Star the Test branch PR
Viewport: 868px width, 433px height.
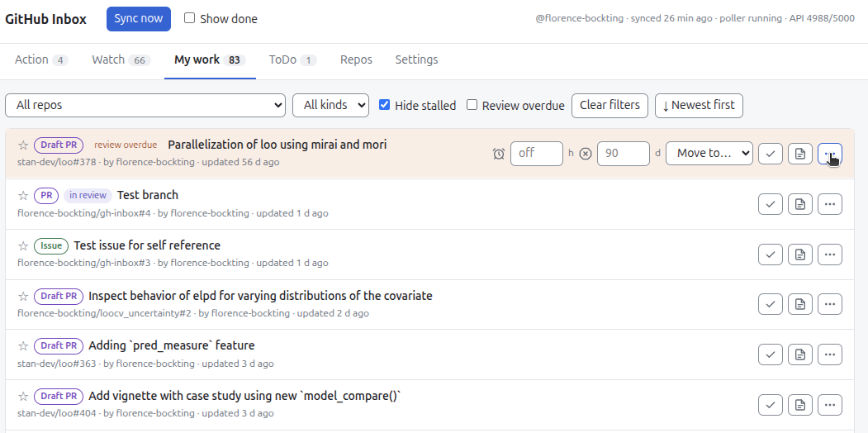[x=22, y=196]
